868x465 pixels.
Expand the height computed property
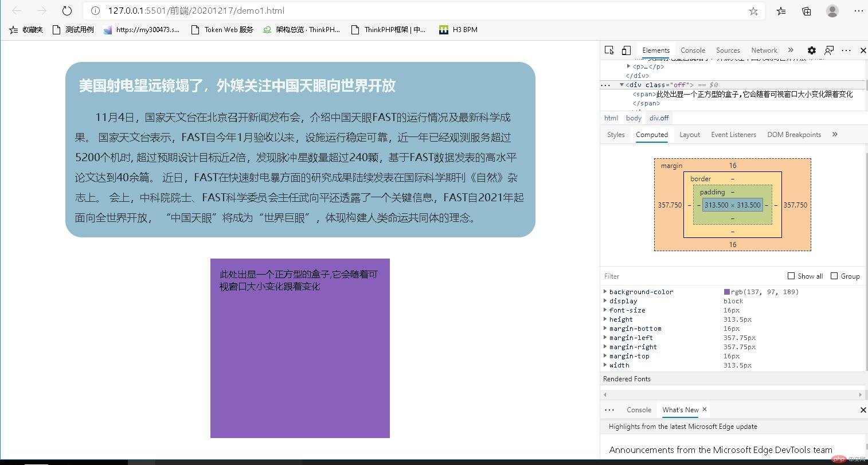[605, 319]
